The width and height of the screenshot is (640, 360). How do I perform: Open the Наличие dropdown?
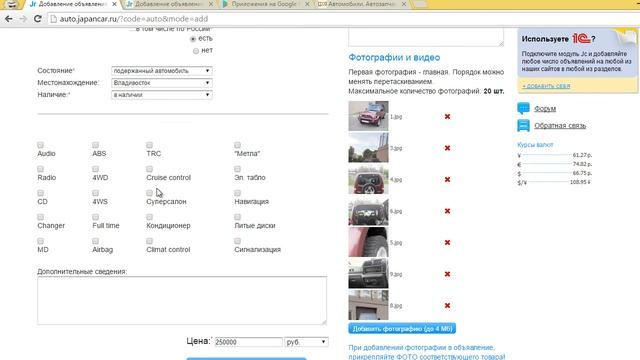(162, 95)
